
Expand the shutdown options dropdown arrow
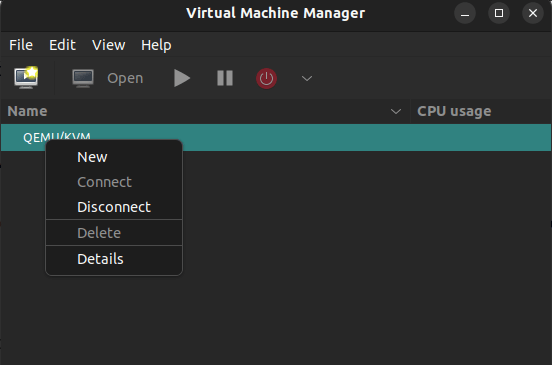[307, 78]
